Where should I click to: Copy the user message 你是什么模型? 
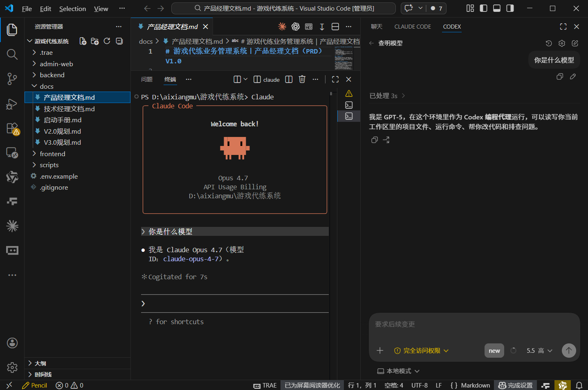pyautogui.click(x=560, y=76)
